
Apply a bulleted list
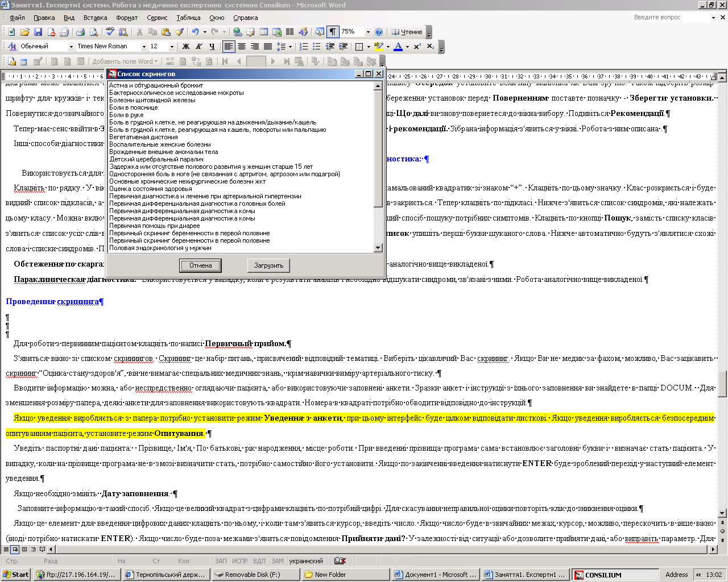(x=317, y=47)
